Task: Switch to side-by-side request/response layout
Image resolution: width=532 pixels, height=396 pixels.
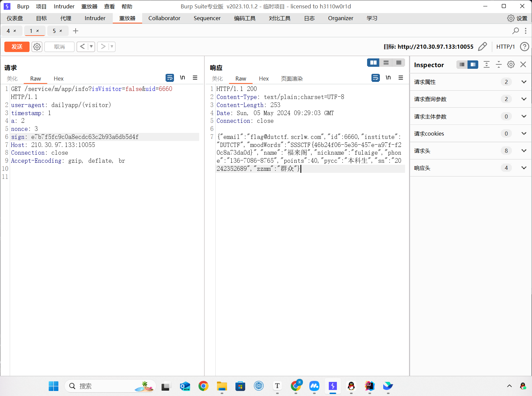Action: pos(373,63)
